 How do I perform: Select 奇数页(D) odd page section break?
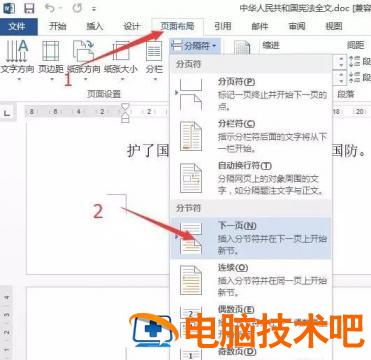click(x=251, y=353)
